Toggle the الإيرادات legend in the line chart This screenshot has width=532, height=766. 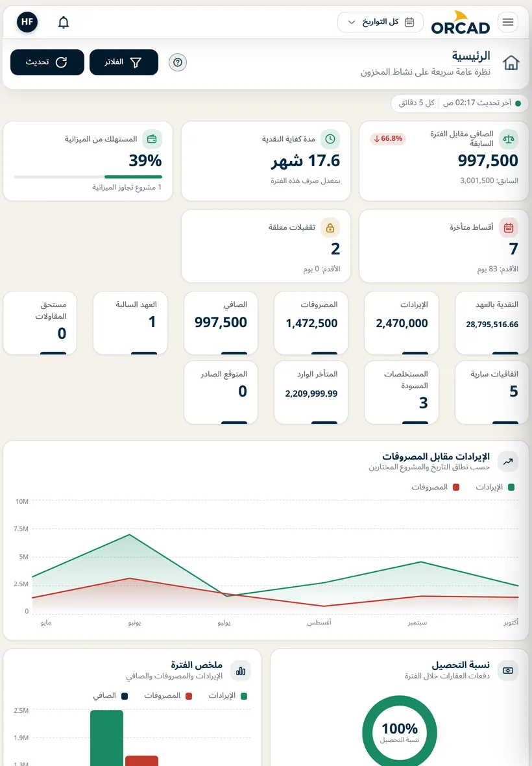click(495, 487)
